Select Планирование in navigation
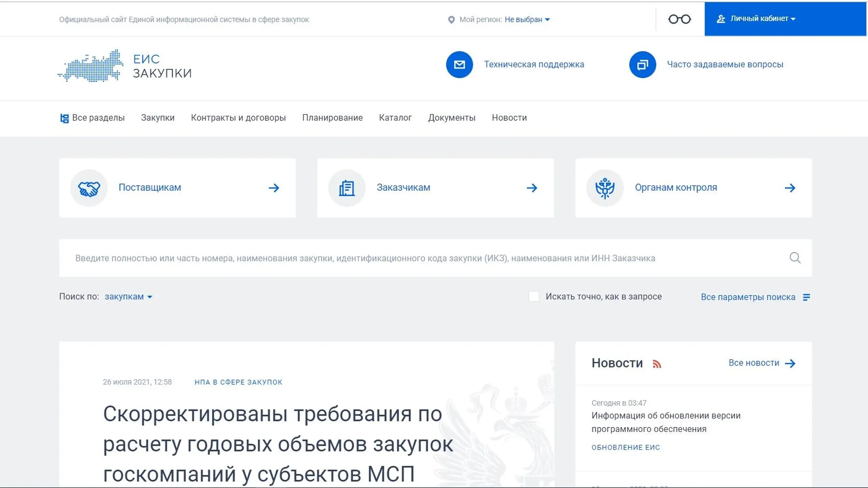Image resolution: width=868 pixels, height=488 pixels. (332, 118)
